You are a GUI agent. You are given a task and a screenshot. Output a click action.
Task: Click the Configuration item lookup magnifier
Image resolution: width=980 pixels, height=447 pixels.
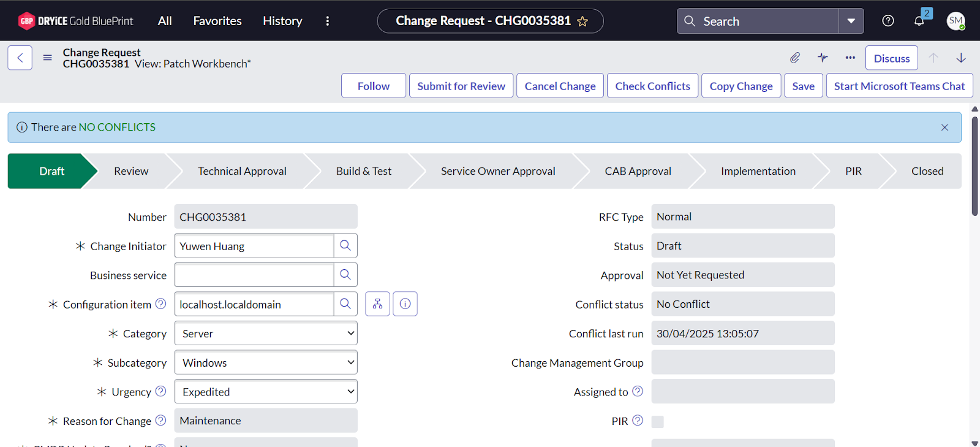pyautogui.click(x=345, y=304)
